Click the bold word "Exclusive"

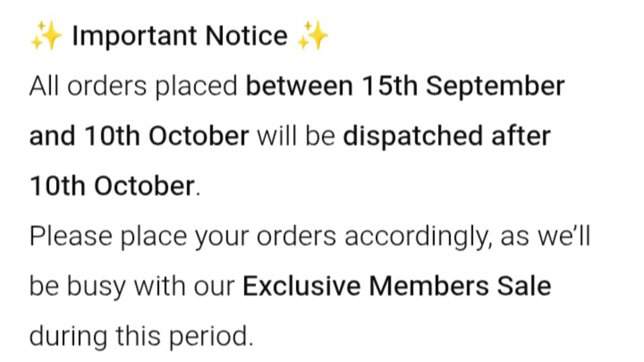pyautogui.click(x=301, y=286)
